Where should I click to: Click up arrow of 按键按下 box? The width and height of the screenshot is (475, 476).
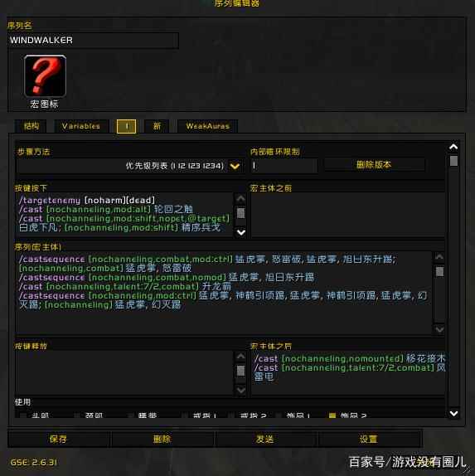pyautogui.click(x=240, y=199)
